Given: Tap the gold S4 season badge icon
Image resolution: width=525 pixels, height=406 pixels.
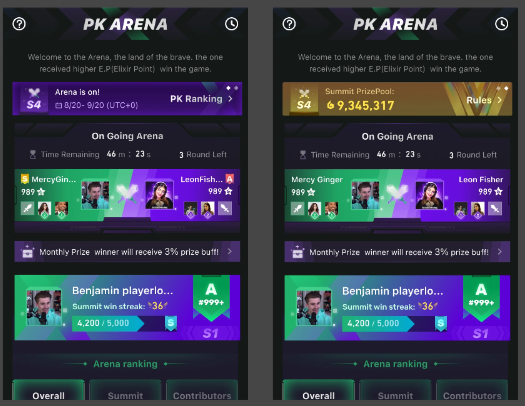Looking at the screenshot, I should (x=304, y=99).
